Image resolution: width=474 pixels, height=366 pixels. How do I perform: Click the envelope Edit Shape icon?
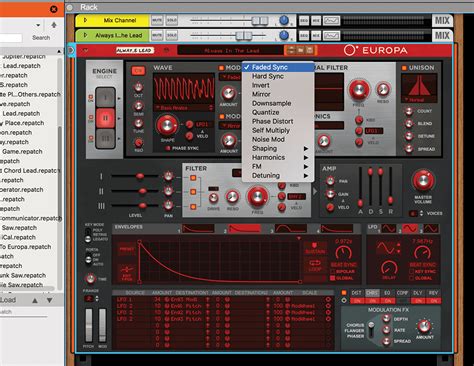[x=127, y=273]
